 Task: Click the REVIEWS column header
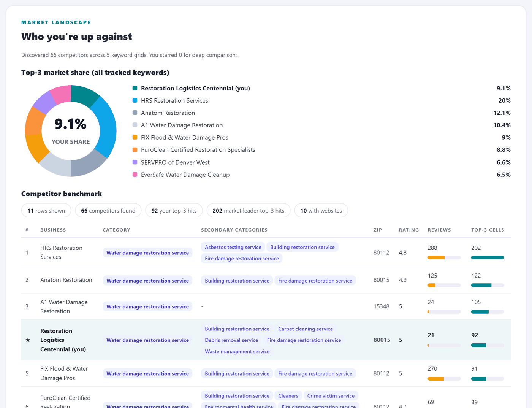[x=439, y=230]
